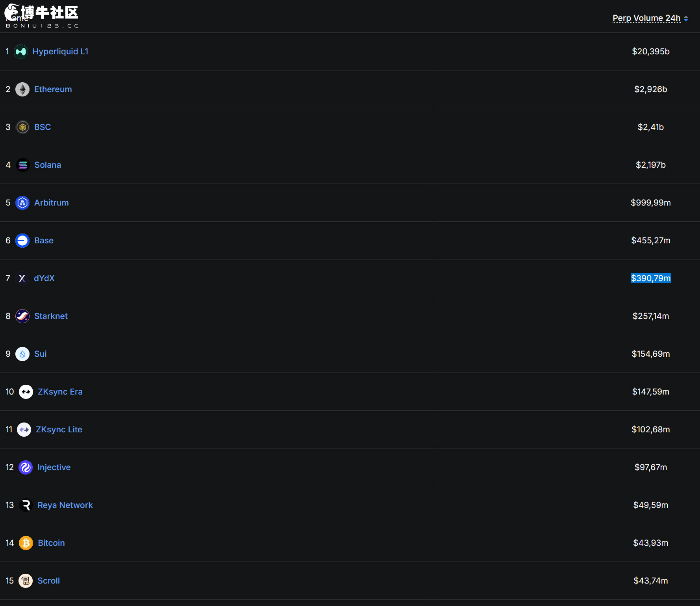Open the Bitcoin chain link
Screen dimensions: 700x606
coord(51,543)
